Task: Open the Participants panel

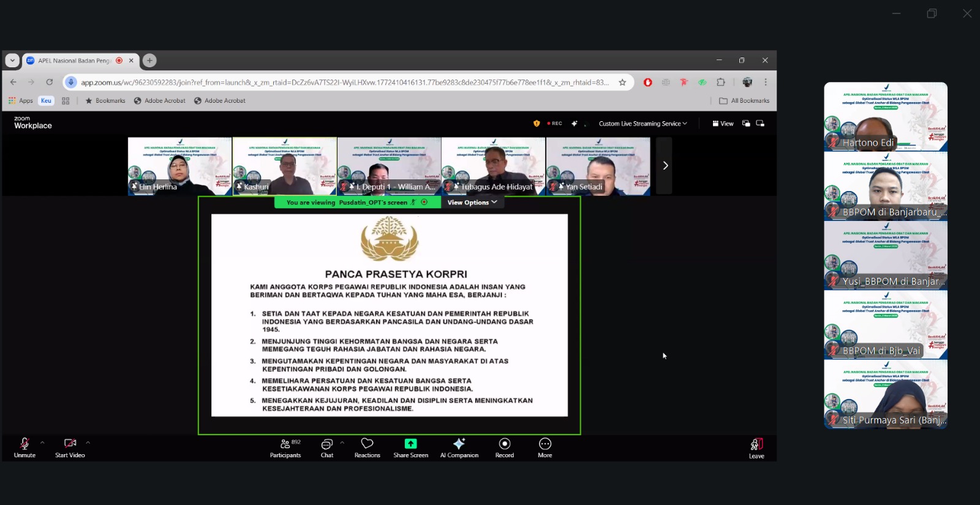Action: [285, 447]
